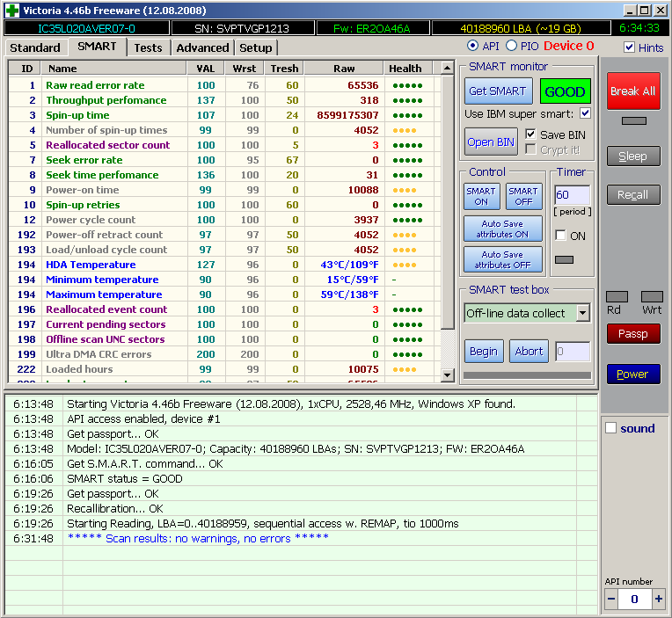Click the firmware Fw: ER2OA46A field
The width and height of the screenshot is (672, 618).
(x=372, y=28)
